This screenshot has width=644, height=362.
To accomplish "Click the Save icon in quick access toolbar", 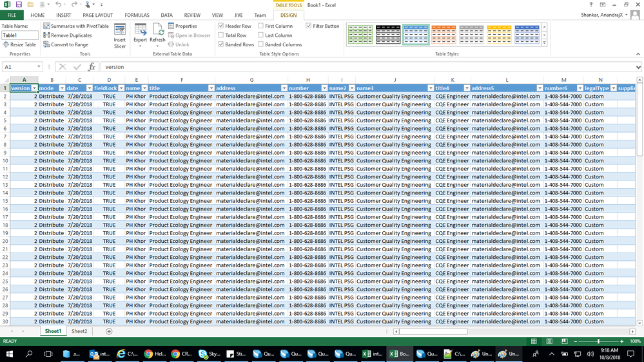I will pyautogui.click(x=19, y=5).
